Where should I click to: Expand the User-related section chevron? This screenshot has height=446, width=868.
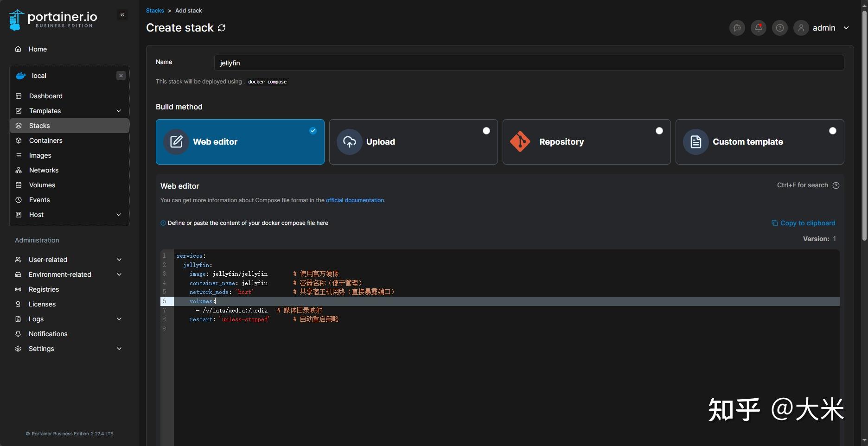pyautogui.click(x=119, y=260)
